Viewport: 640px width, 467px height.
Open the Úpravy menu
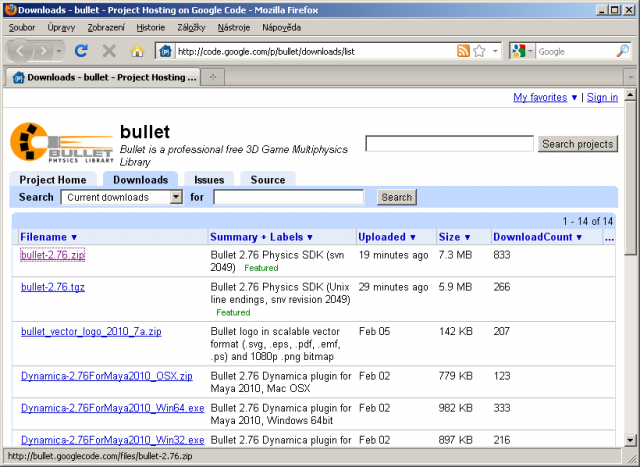(61, 27)
